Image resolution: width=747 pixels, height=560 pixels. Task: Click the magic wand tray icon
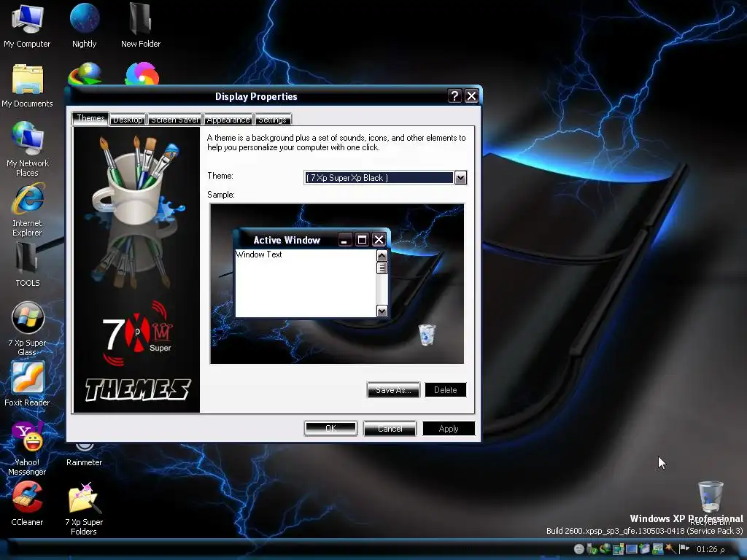[x=671, y=549]
